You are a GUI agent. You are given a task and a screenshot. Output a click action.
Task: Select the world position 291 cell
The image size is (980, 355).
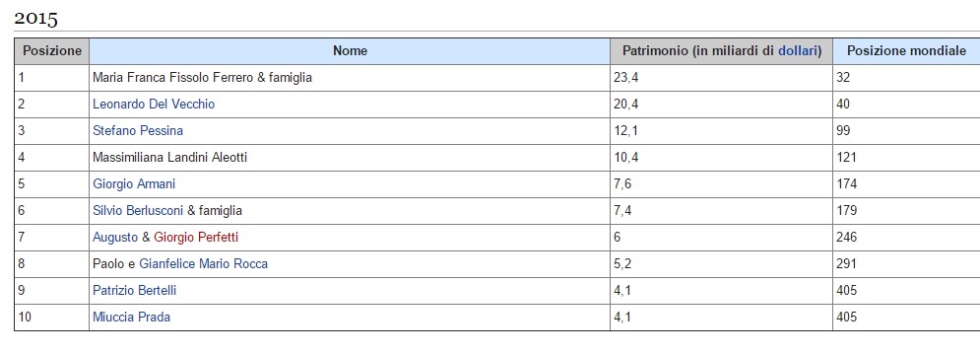click(906, 264)
